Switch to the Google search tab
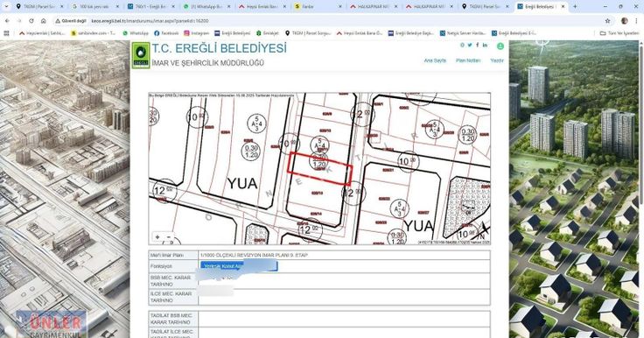This screenshot has height=338, width=644. point(95,7)
